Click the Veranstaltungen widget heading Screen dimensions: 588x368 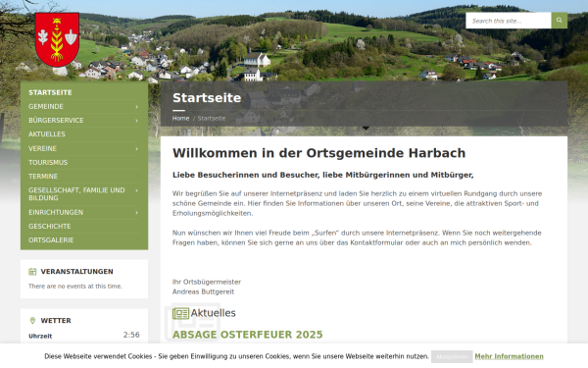[x=76, y=272]
